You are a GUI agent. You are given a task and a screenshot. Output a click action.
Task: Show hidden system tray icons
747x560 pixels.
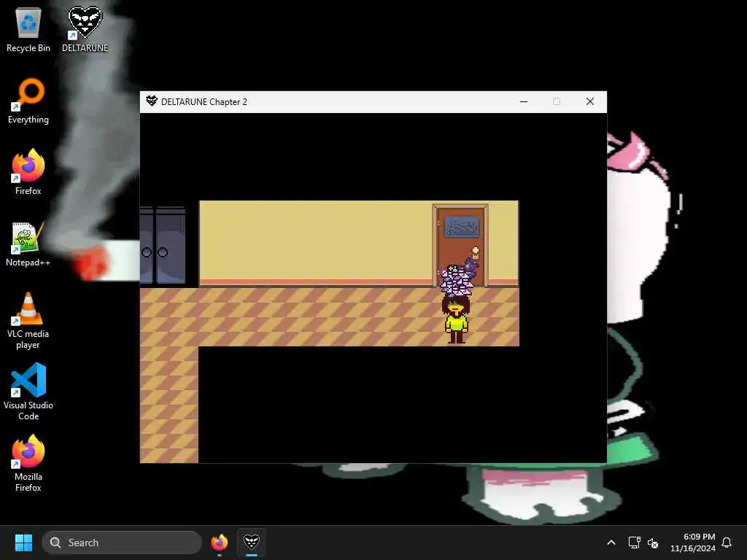611,542
